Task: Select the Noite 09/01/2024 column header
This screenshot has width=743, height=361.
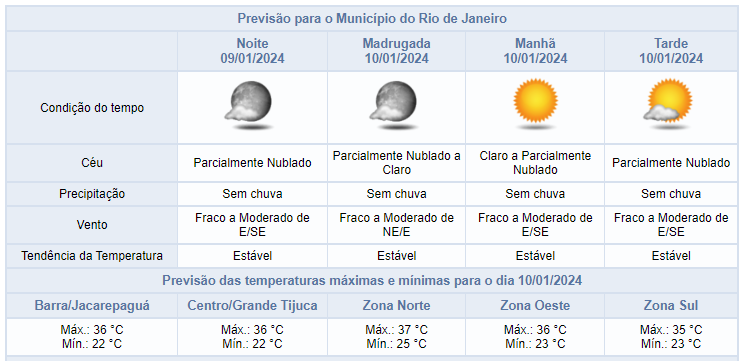Action: click(x=252, y=51)
